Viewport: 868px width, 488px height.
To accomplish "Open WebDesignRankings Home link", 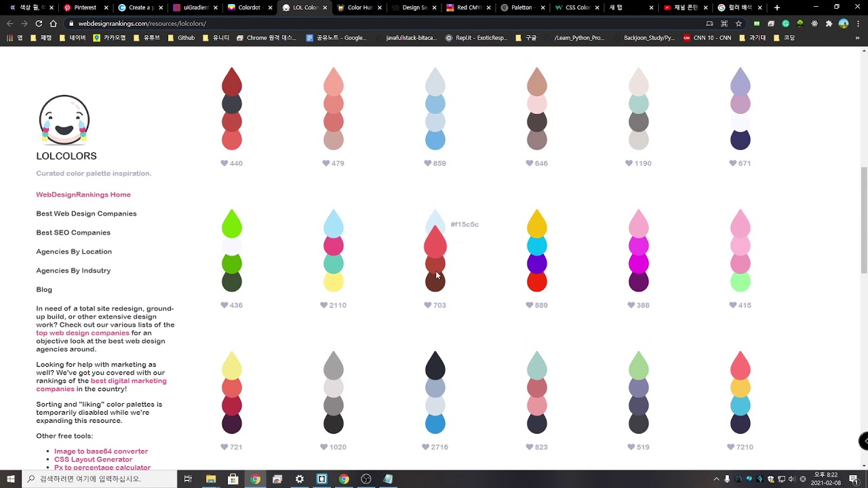I will pos(83,195).
